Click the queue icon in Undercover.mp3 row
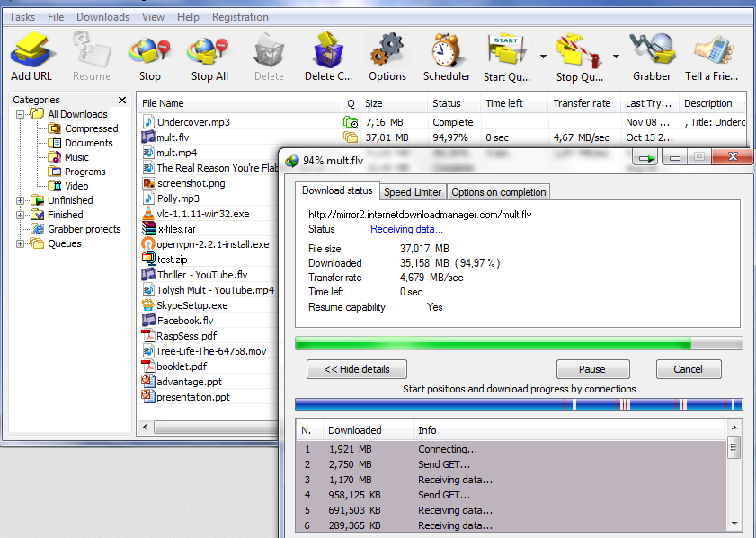 [x=351, y=122]
